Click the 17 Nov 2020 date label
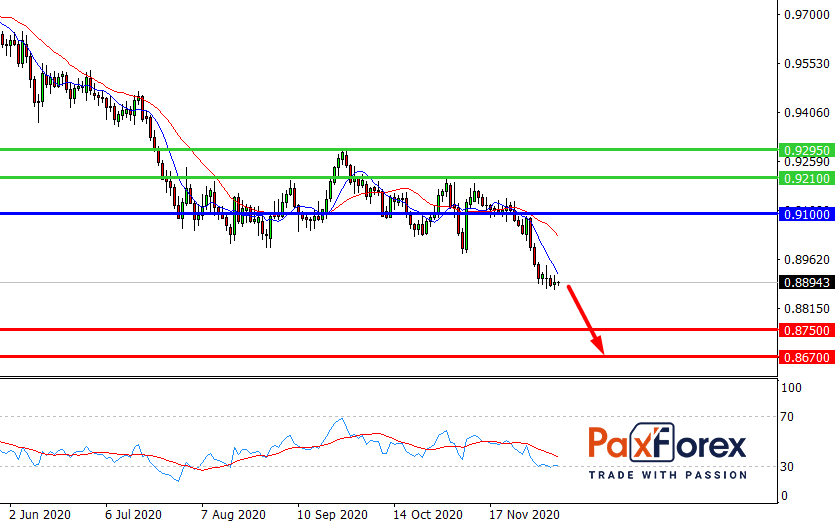The width and height of the screenshot is (838, 523). pyautogui.click(x=524, y=515)
